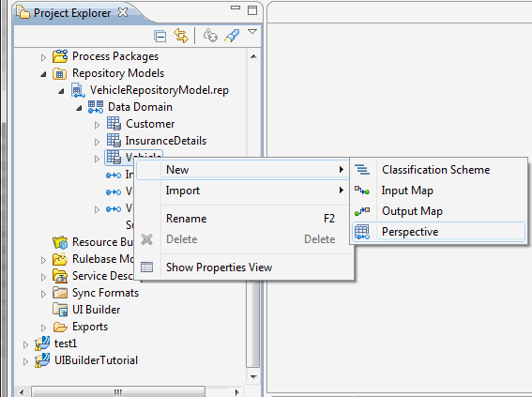Select the Customer label
The width and height of the screenshot is (532, 397).
150,124
